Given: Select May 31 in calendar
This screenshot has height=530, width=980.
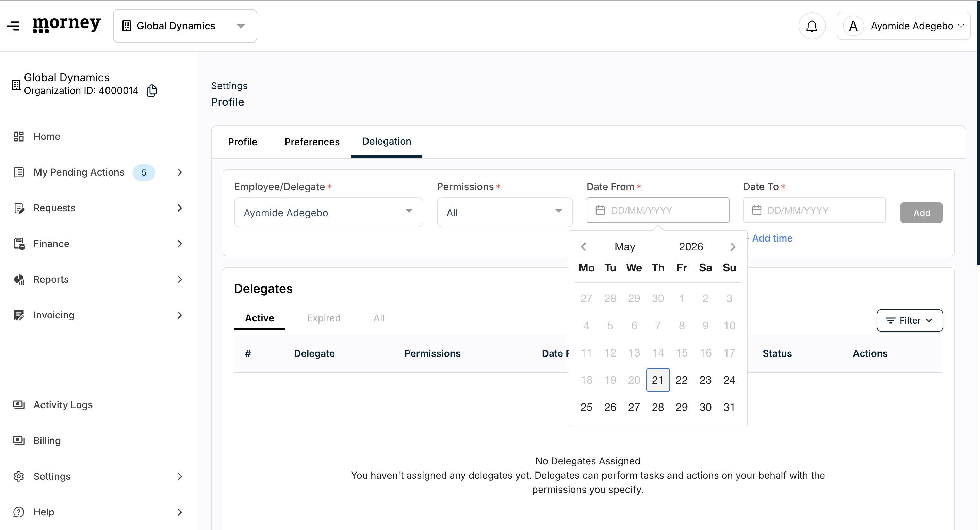Looking at the screenshot, I should tap(729, 407).
